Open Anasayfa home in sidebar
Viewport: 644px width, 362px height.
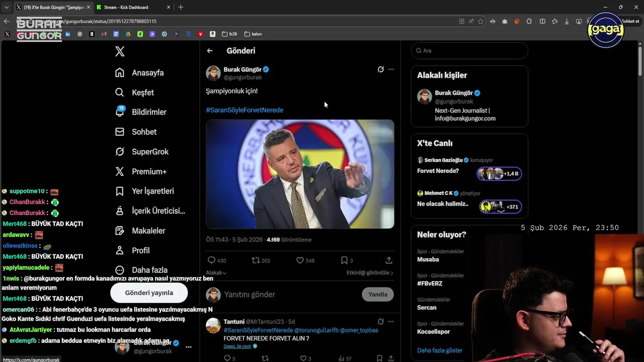point(139,72)
